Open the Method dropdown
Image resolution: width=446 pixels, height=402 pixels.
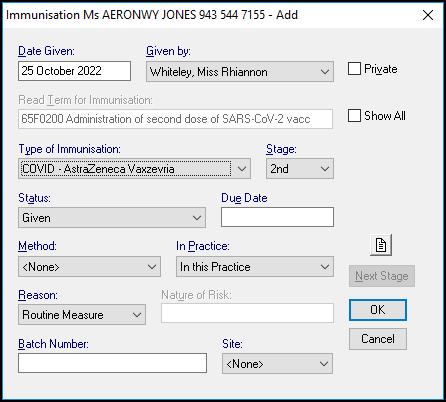[x=89, y=267]
